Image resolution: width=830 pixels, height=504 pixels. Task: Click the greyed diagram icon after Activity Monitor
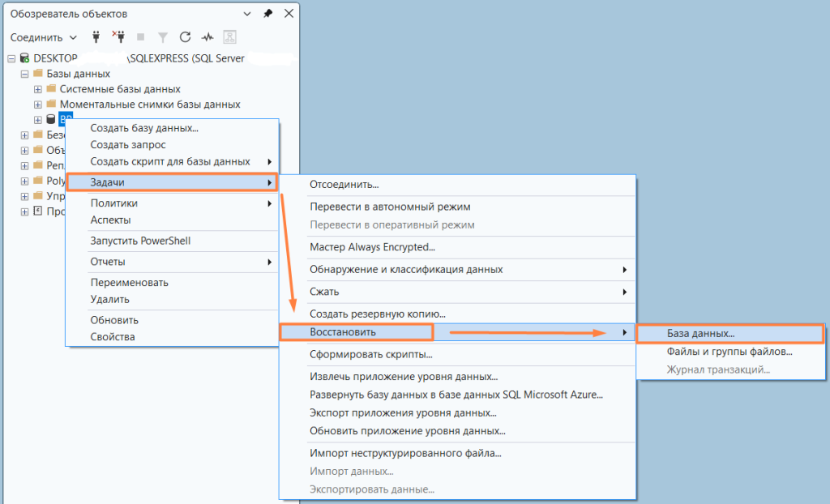pos(229,37)
